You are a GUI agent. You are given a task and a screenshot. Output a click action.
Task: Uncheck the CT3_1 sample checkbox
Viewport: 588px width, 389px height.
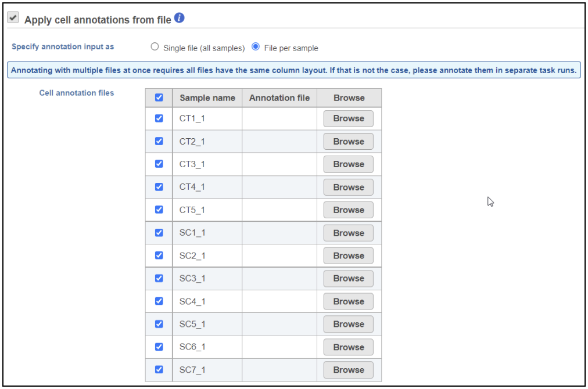(x=159, y=164)
